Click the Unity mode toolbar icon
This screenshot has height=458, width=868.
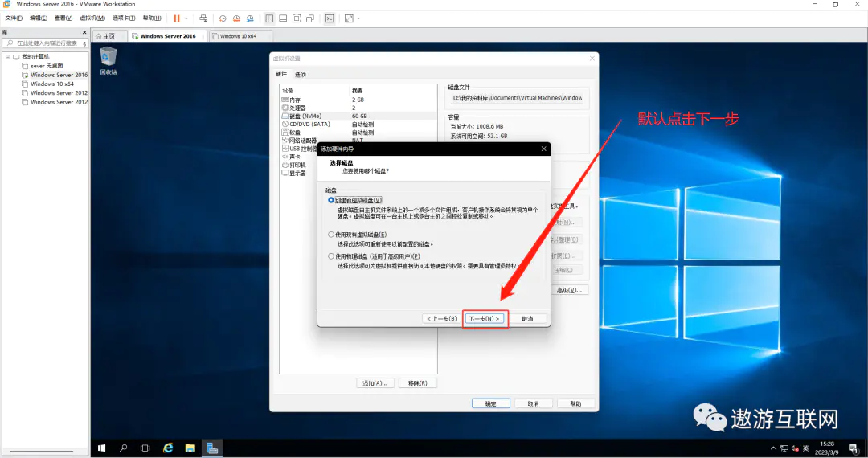point(310,18)
